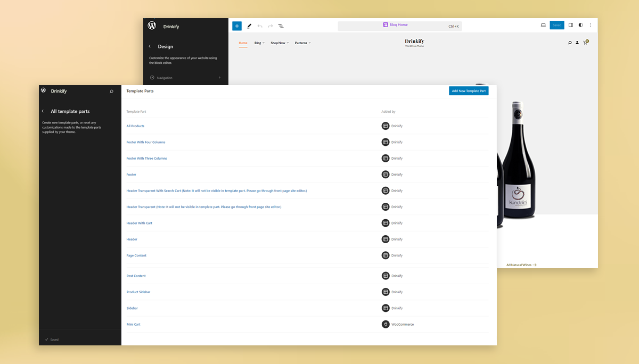639x364 pixels.
Task: Select the Edit pencil tool
Action: click(x=249, y=25)
